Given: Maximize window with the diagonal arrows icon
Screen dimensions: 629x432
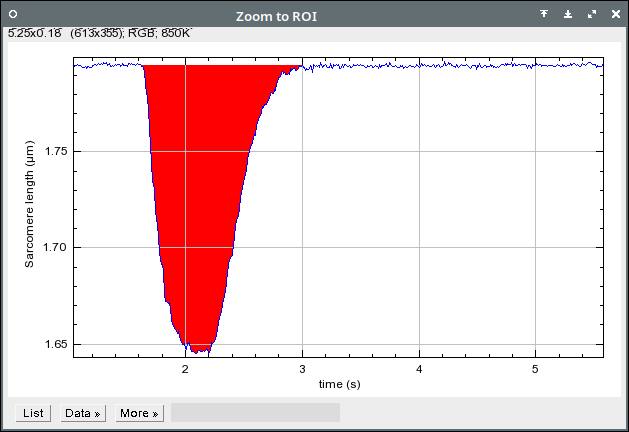Looking at the screenshot, I should 591,15.
